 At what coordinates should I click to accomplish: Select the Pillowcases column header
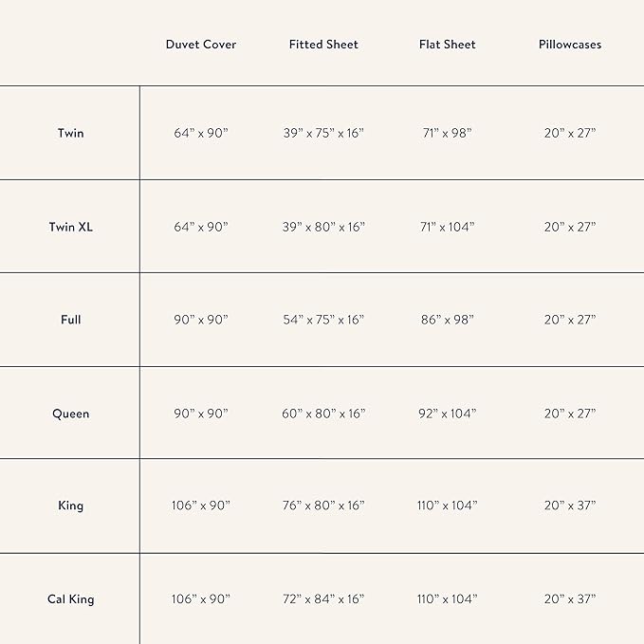coord(570,45)
